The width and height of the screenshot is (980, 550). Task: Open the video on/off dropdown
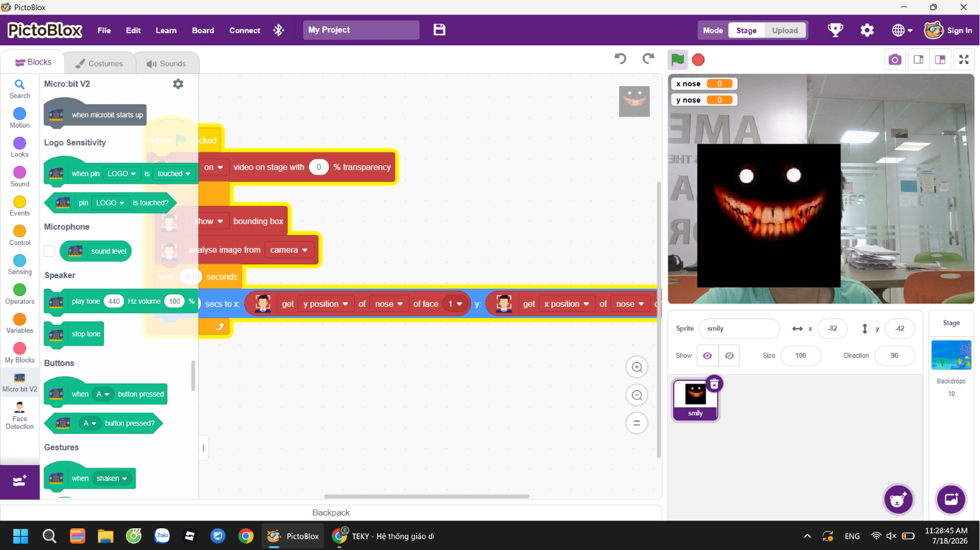click(x=214, y=167)
